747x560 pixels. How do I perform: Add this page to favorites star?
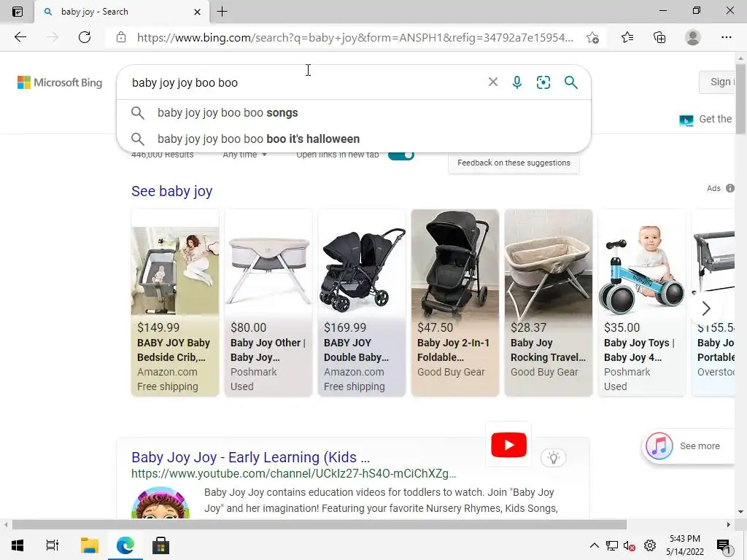coord(592,38)
